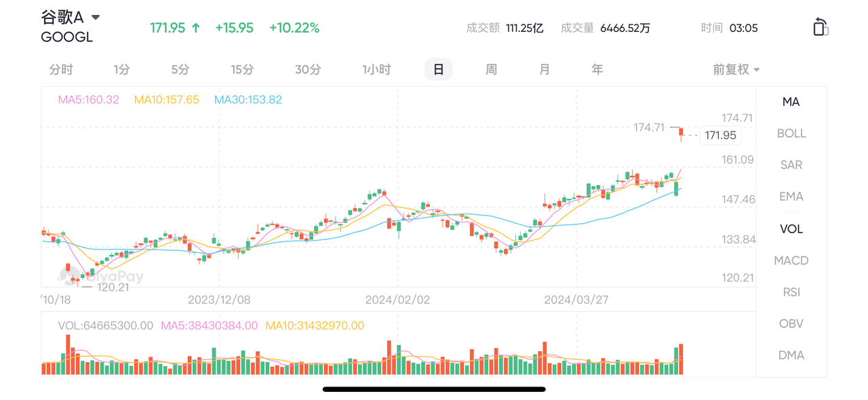Switch to the 周 weekly chart tab

(491, 69)
